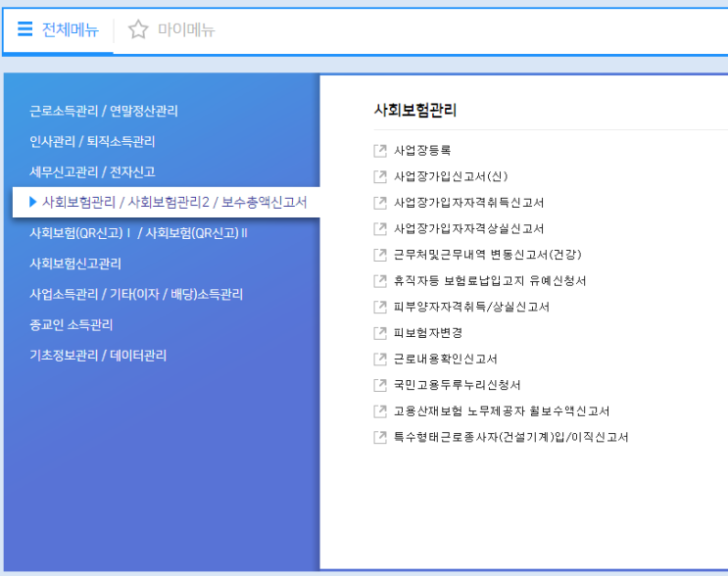
Task: Click the open-link icon beside 사업장가입자자격상실신고서
Action: 380,228
